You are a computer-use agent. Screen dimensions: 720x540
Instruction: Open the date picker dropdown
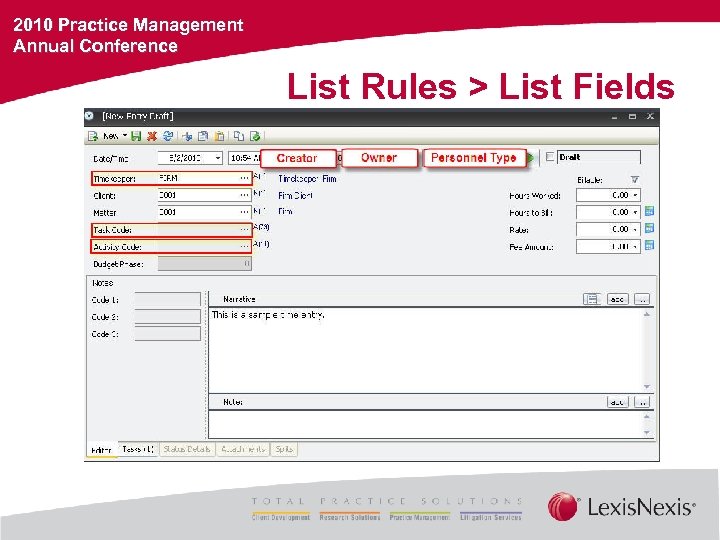[218, 158]
